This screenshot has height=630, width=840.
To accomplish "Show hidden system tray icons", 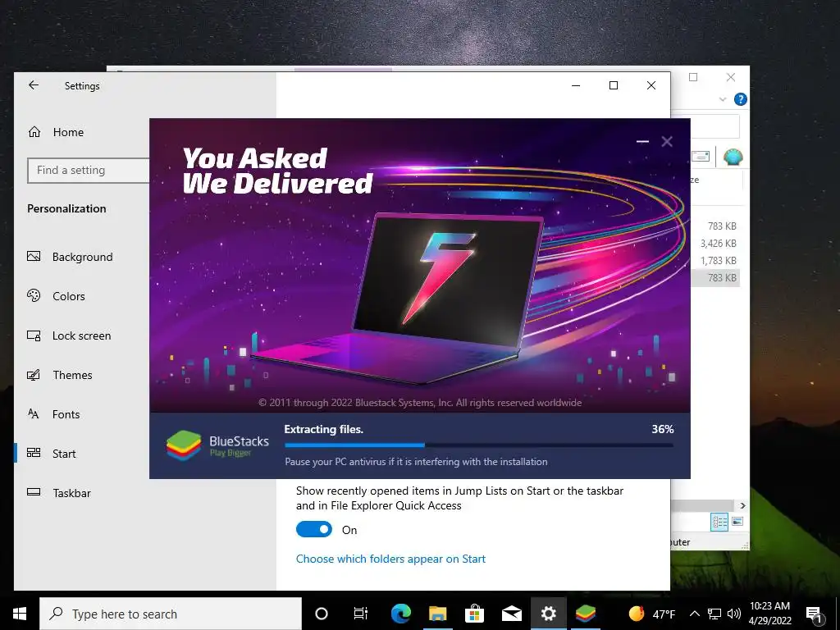I will (694, 614).
